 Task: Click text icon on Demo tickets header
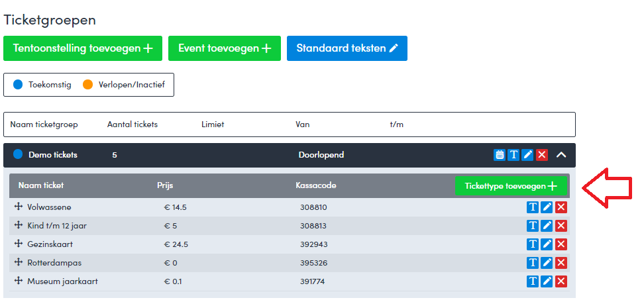pyautogui.click(x=513, y=155)
